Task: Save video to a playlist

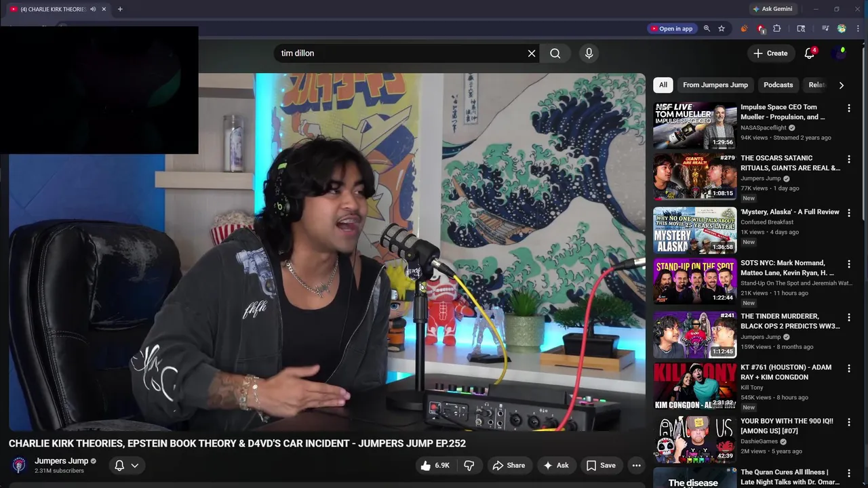Action: pyautogui.click(x=601, y=466)
